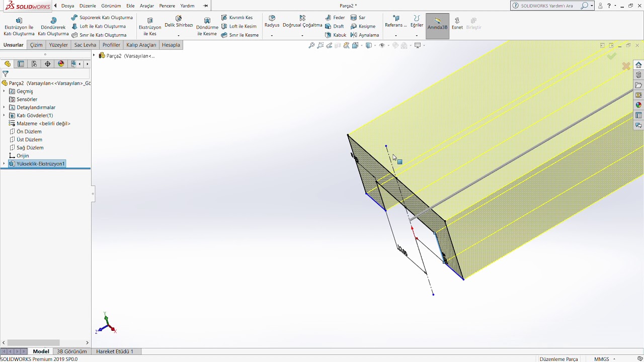644x362 pixels.
Task: Select the Radyus fillet tool
Action: pyautogui.click(x=272, y=21)
